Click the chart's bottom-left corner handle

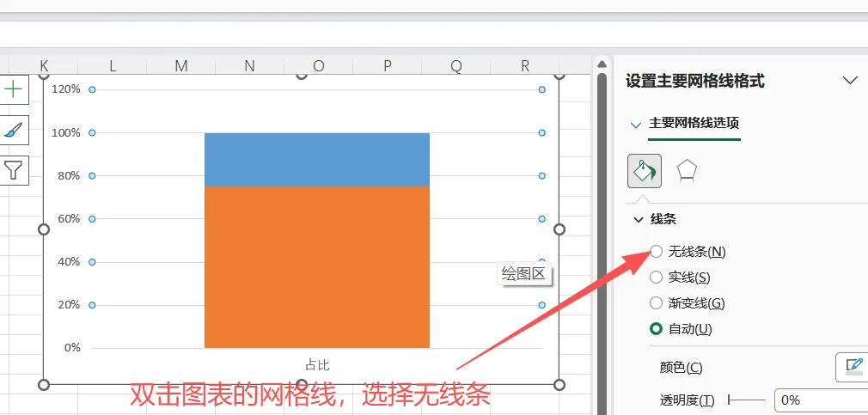tap(43, 384)
